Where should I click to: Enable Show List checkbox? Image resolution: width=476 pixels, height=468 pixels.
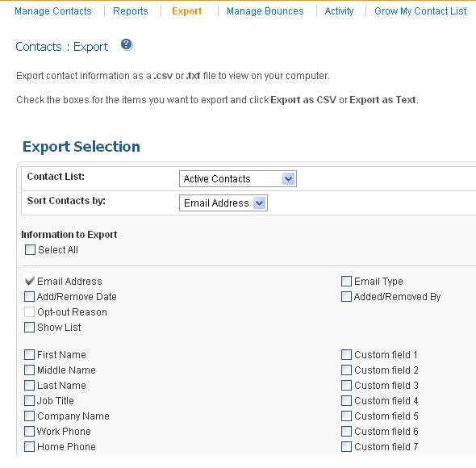(29, 328)
